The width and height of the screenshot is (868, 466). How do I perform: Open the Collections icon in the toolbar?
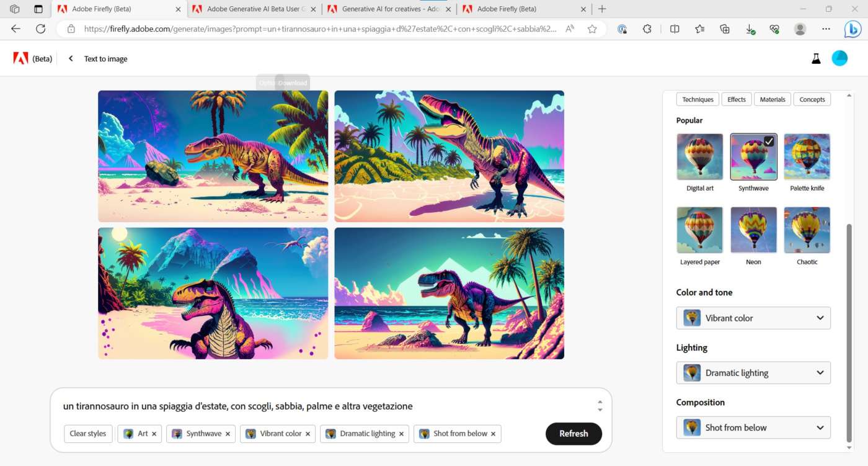coord(725,29)
